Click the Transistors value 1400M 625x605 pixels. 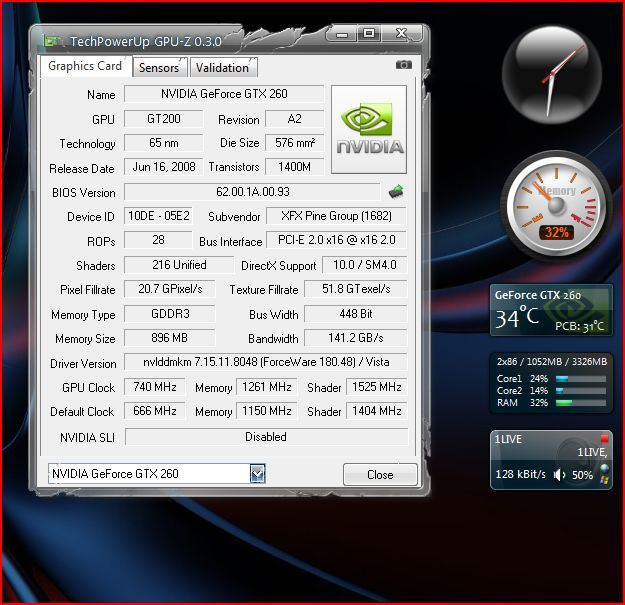pos(295,167)
